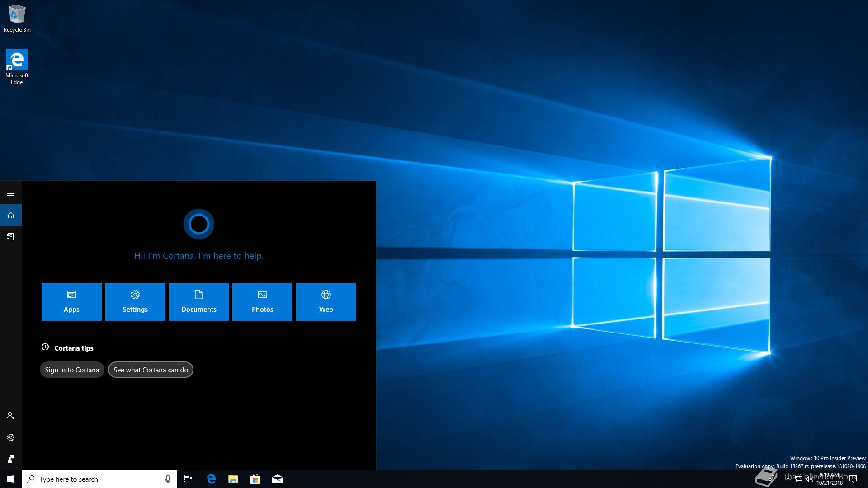868x488 pixels.
Task: Focus the Type here to search box
Action: pos(99,479)
